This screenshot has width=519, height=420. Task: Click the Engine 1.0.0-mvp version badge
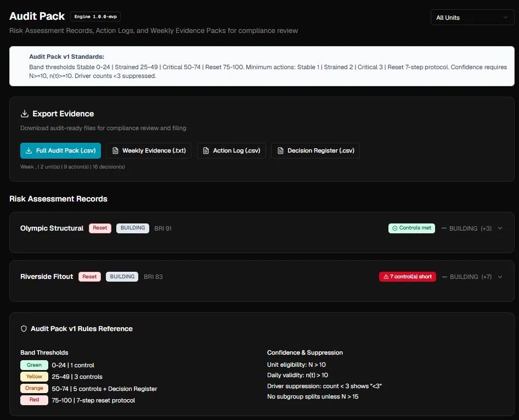(95, 16)
